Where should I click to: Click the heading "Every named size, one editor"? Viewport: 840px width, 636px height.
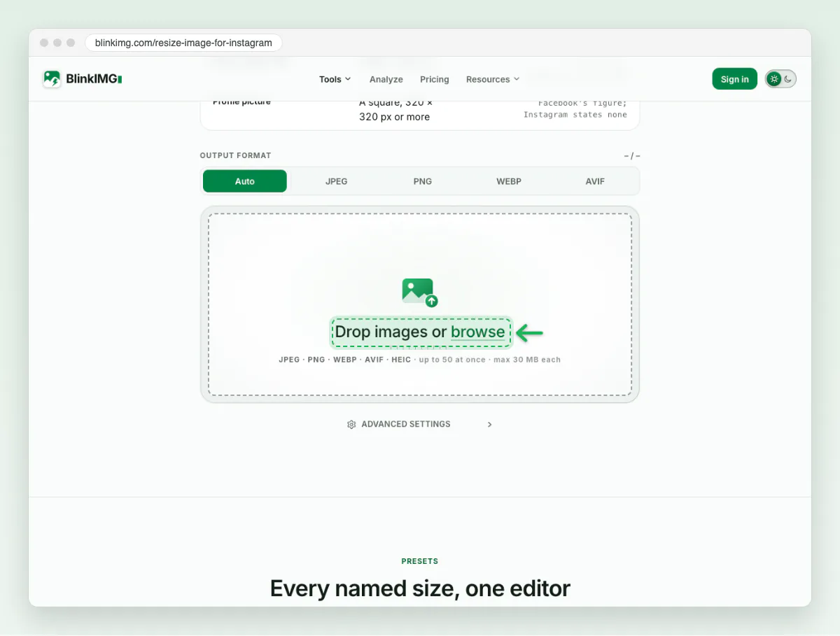coord(420,588)
